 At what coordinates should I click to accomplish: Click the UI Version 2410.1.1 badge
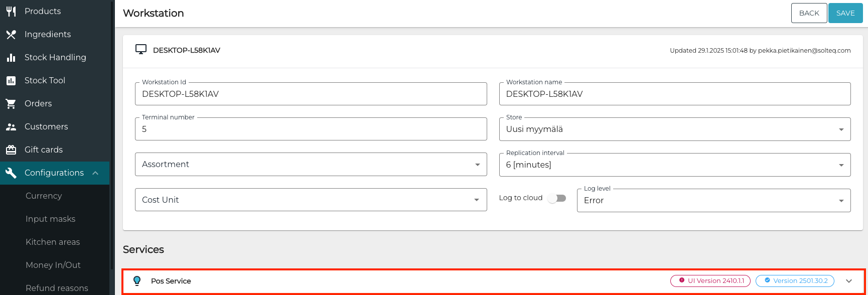[710, 281]
